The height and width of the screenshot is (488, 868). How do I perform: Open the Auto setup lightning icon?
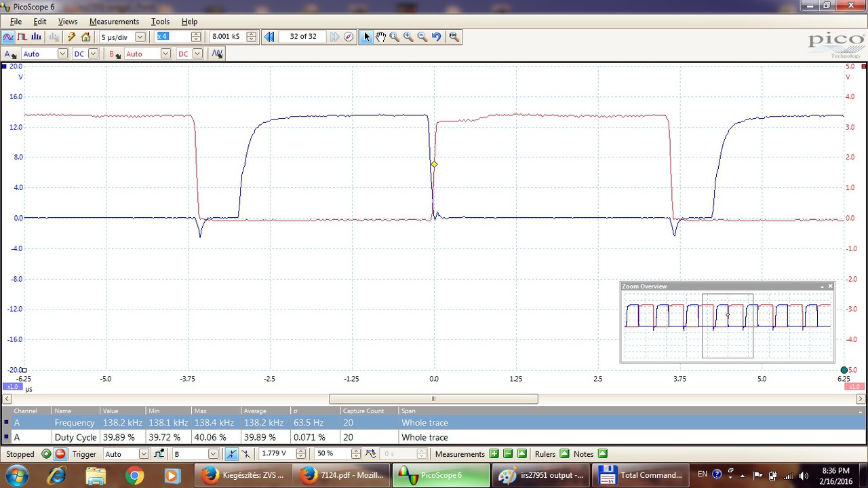(71, 37)
